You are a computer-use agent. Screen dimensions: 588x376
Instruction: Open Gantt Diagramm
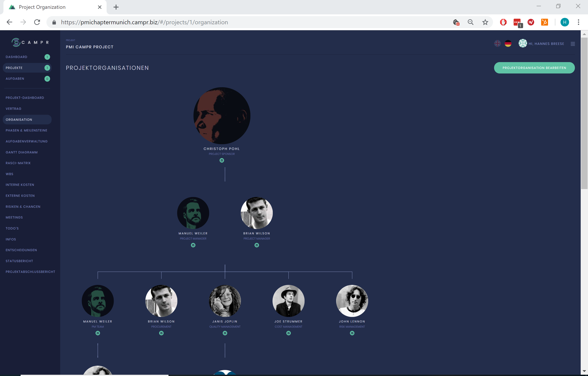coord(21,152)
